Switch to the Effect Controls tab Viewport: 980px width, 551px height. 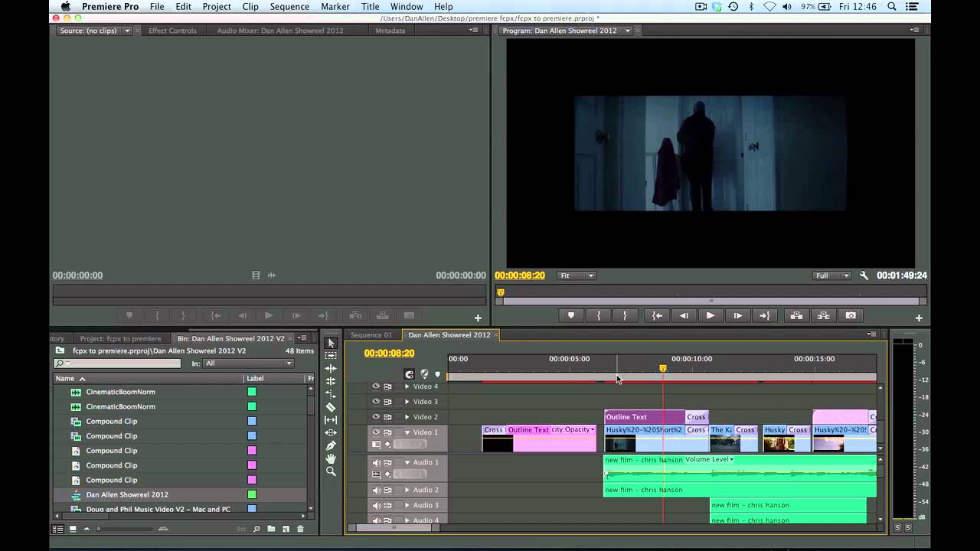pos(172,31)
